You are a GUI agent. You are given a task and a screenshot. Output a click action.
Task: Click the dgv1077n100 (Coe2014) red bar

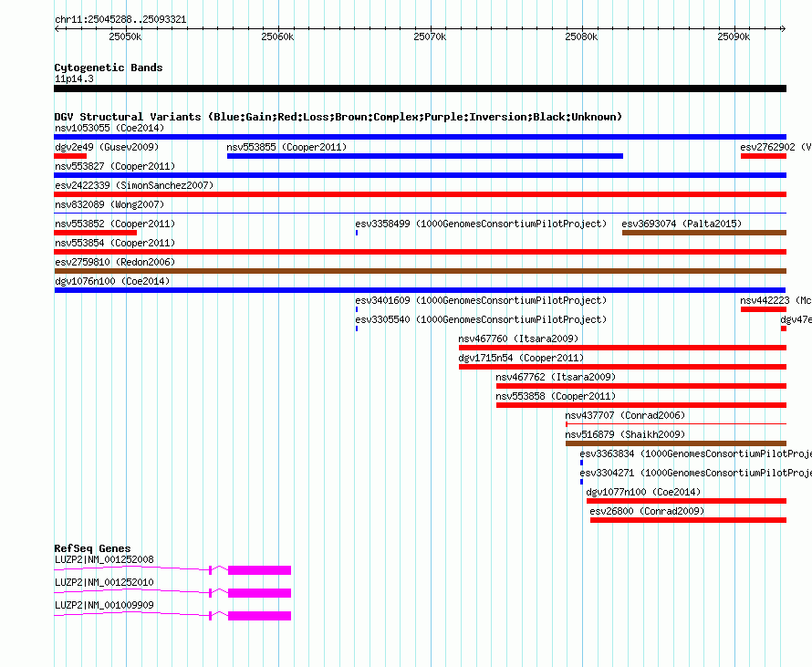pyautogui.click(x=686, y=501)
